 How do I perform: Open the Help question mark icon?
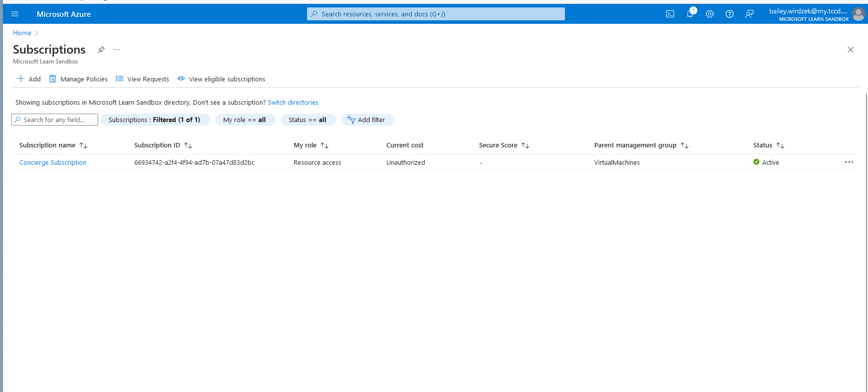730,14
